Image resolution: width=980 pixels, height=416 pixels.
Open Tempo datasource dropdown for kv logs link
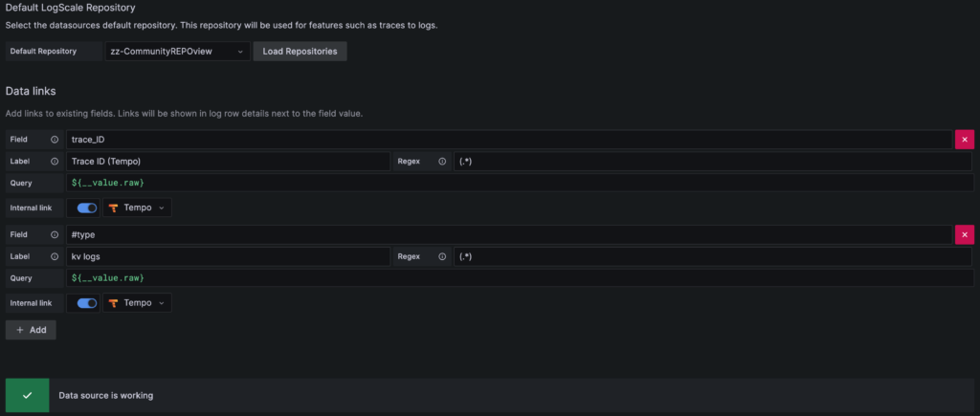point(137,303)
